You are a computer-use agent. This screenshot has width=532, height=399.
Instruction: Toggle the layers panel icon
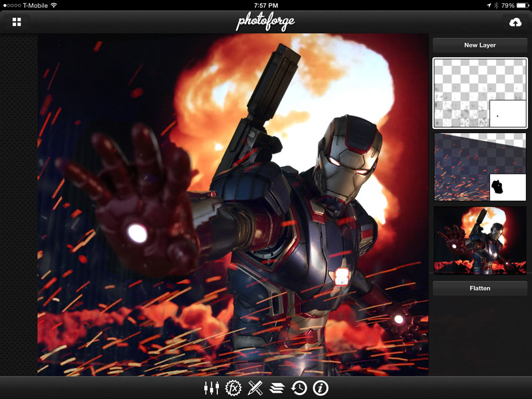pos(277,388)
